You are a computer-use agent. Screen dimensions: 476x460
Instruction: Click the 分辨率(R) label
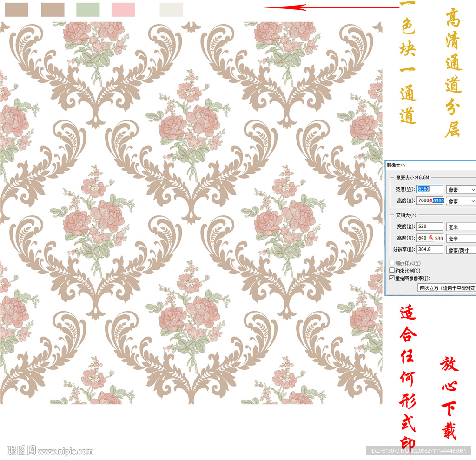[404, 249]
